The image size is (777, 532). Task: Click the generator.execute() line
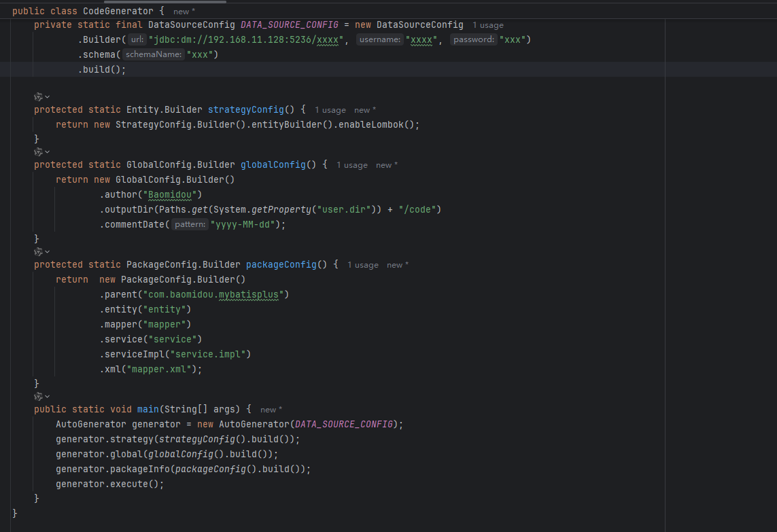pos(109,484)
